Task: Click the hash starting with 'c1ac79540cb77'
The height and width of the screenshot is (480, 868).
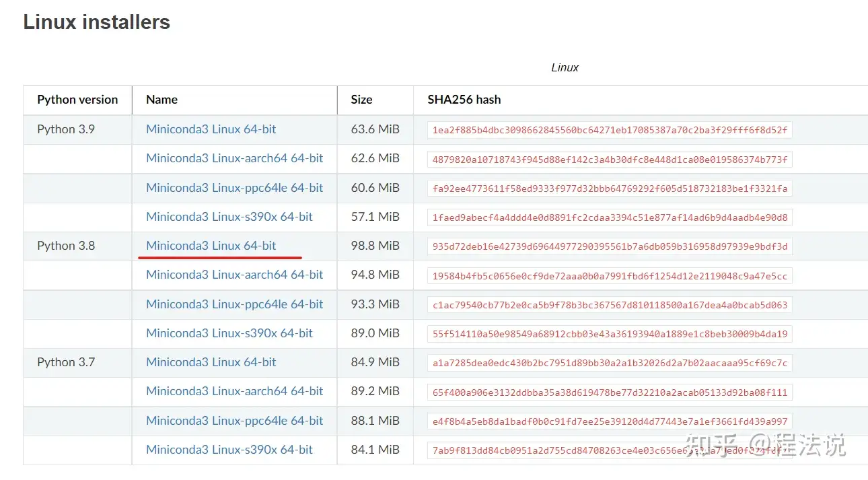Action: point(610,305)
